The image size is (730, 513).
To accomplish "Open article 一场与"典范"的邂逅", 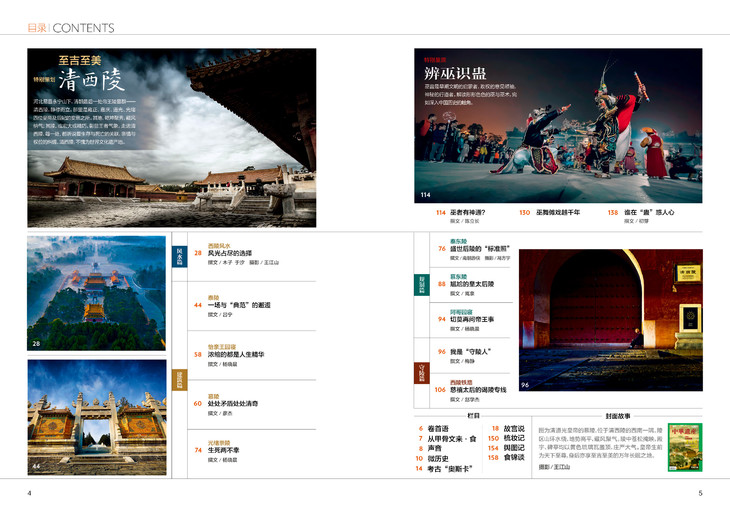I will coord(238,305).
